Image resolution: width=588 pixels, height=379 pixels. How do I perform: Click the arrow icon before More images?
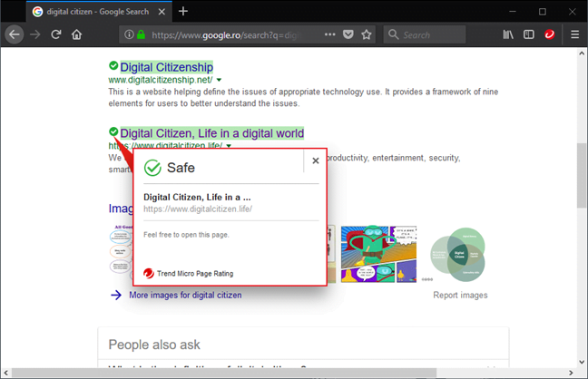116,295
